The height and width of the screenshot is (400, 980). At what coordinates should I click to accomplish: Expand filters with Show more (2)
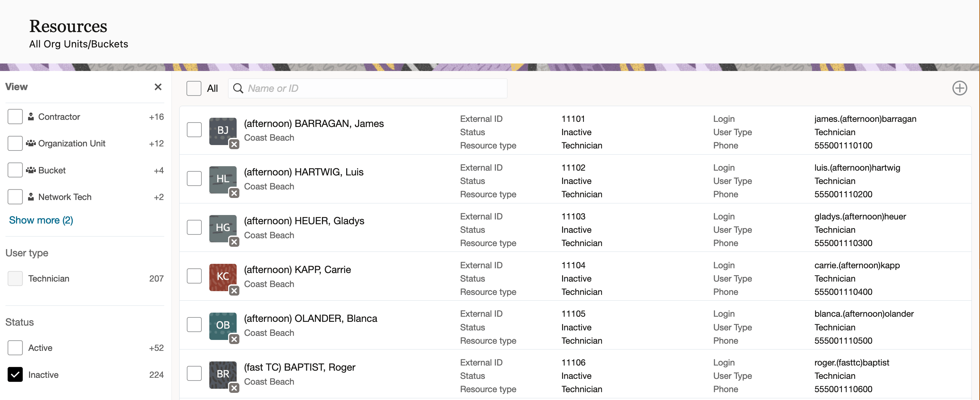(x=41, y=220)
